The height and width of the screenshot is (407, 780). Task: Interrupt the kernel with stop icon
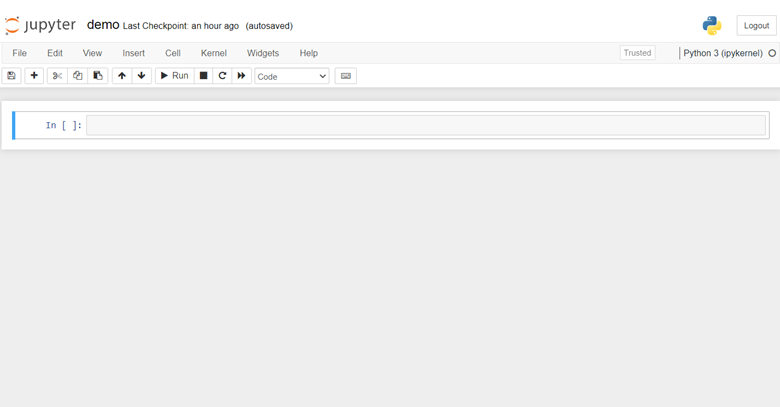(x=203, y=76)
